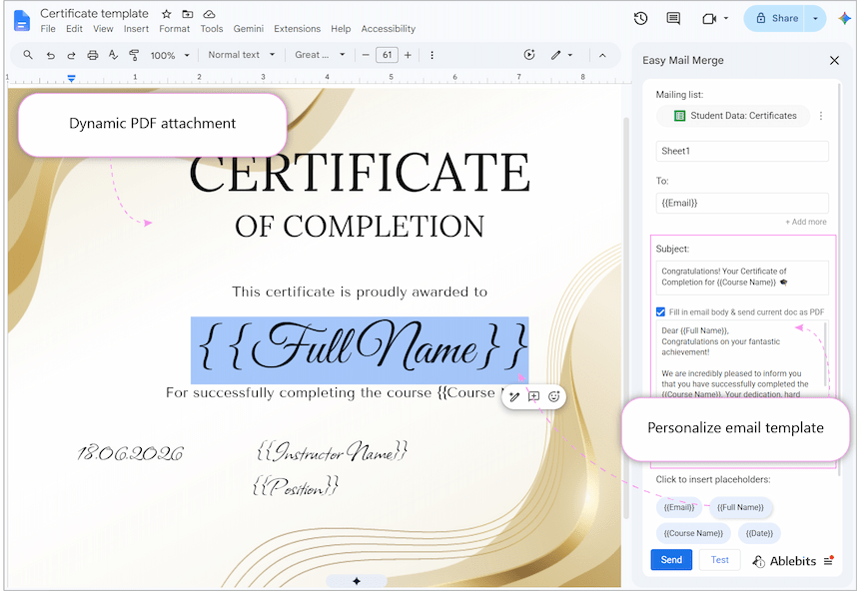Insert the {{Course Name}} placeholder chip
Image resolution: width=868 pixels, height=591 pixels.
(x=693, y=533)
